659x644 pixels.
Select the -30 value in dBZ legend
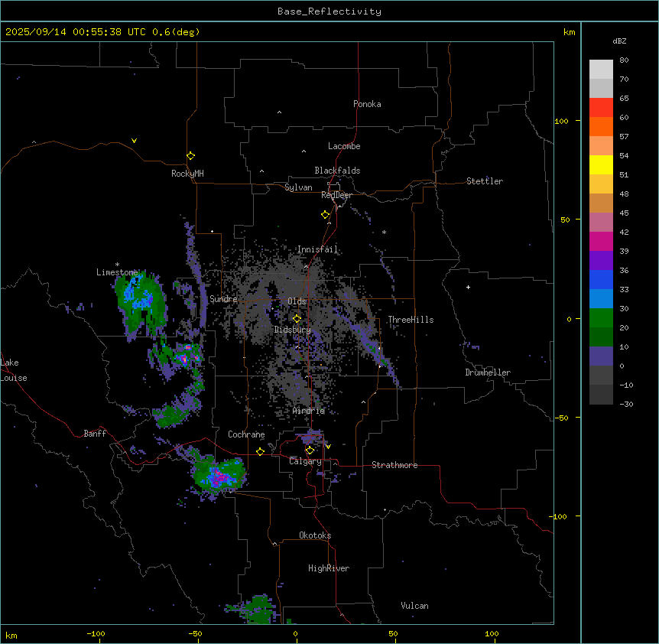[x=626, y=405]
